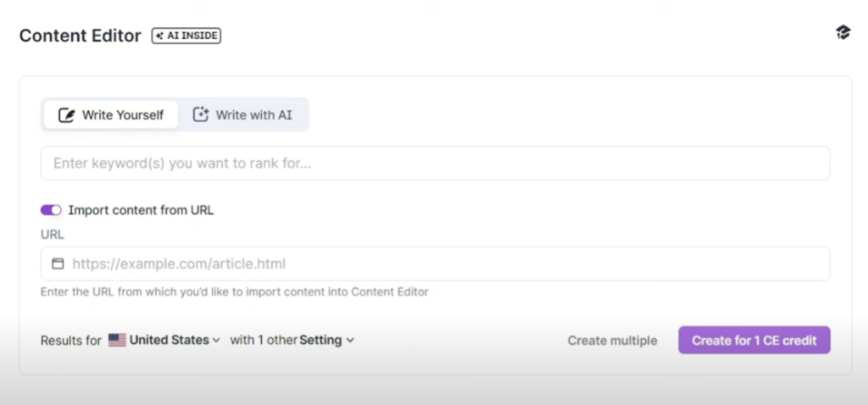868x405 pixels.
Task: Click the chevron next to United States
Action: [x=216, y=341]
